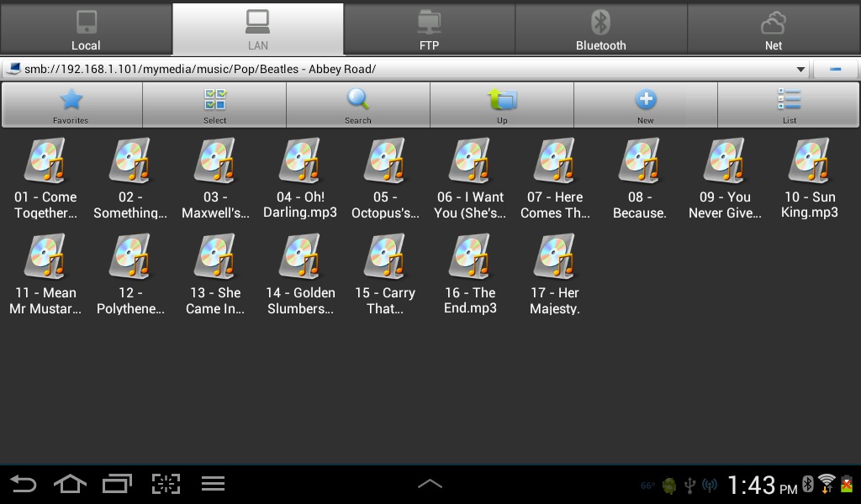Open the FTP tab
This screenshot has width=861, height=504.
pyautogui.click(x=430, y=29)
